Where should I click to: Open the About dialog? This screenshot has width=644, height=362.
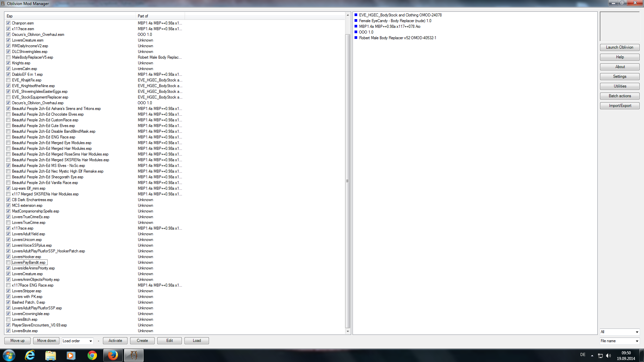coord(619,67)
